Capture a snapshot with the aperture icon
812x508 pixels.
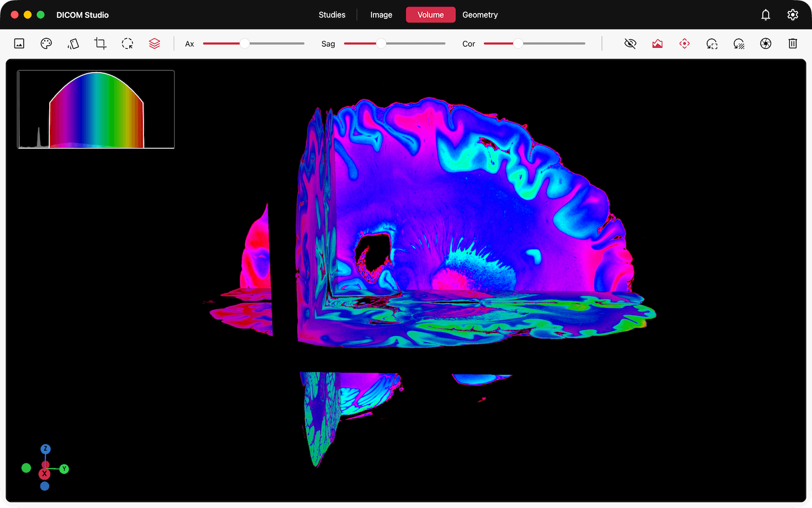tap(765, 44)
